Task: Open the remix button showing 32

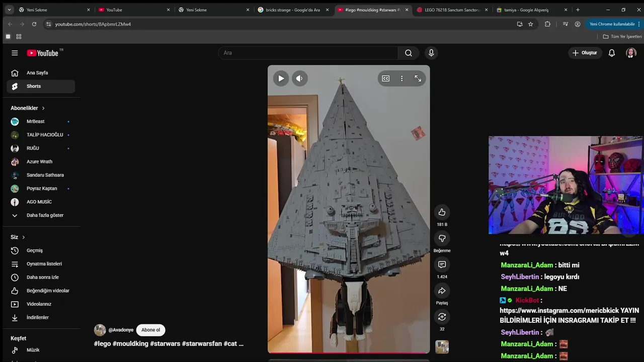Action: tap(442, 317)
